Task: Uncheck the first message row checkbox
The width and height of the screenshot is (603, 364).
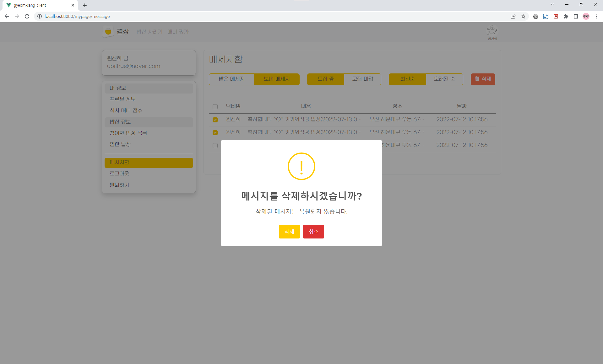Action: pos(215,120)
